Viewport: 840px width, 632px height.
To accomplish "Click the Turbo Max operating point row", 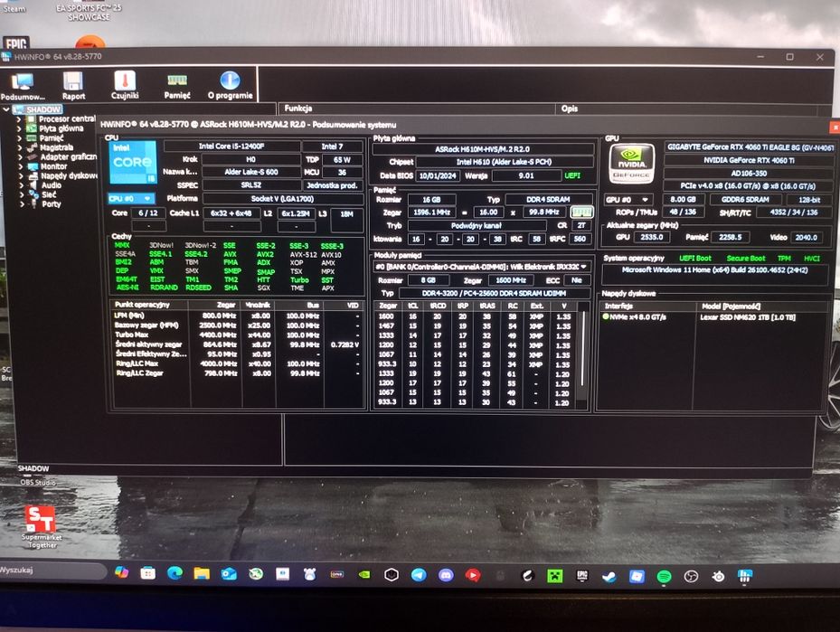I will pos(236,335).
